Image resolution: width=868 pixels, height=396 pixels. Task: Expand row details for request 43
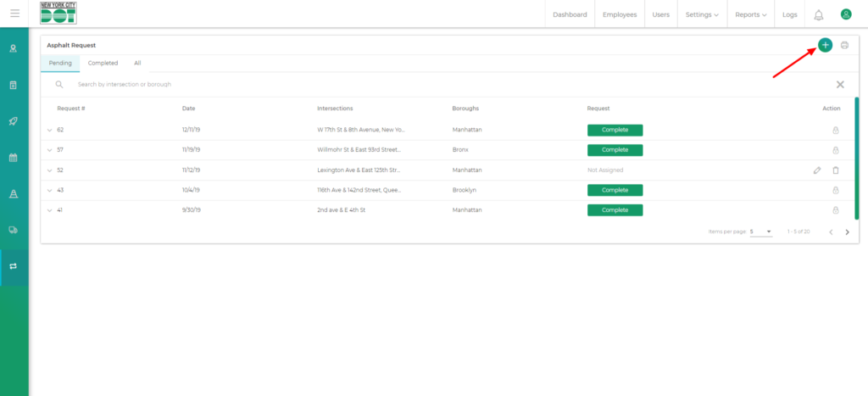(x=49, y=190)
